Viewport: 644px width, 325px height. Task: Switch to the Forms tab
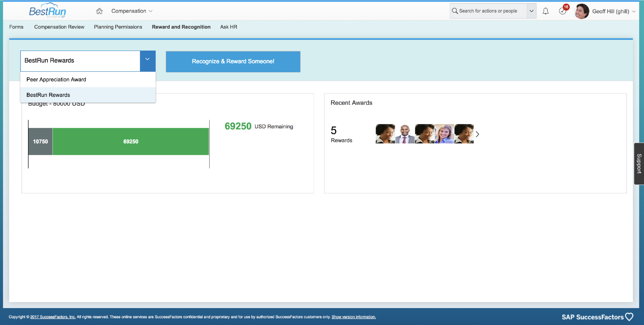(16, 27)
